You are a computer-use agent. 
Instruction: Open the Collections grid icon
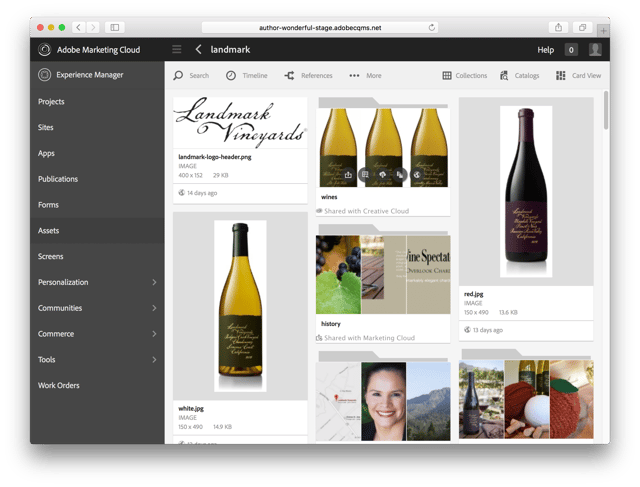pyautogui.click(x=447, y=76)
